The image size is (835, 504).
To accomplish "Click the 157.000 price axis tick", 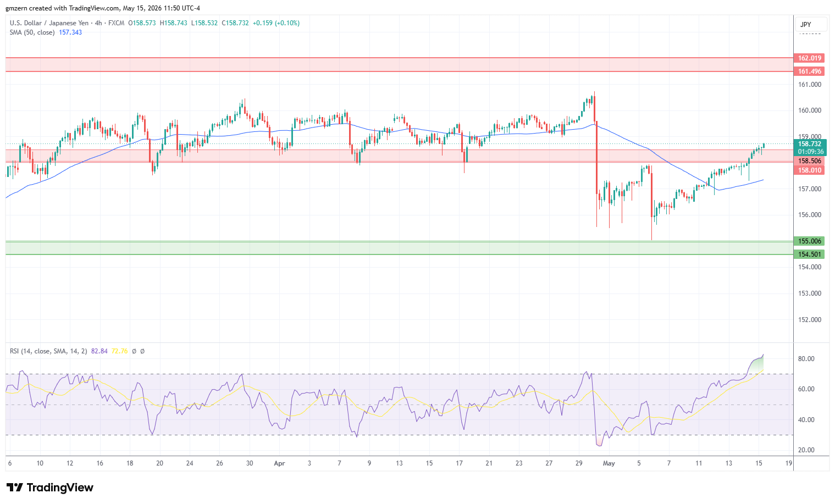I will point(810,189).
